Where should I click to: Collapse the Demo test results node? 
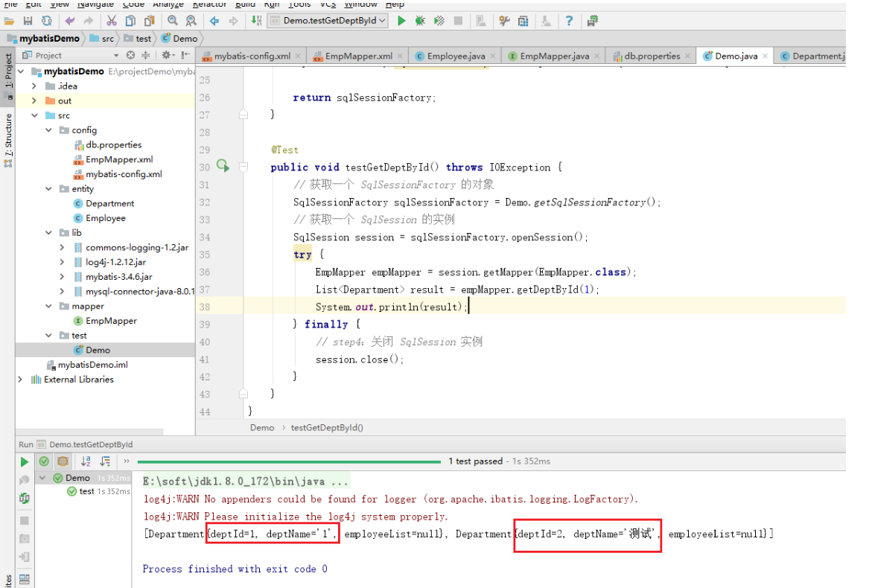tap(42, 478)
